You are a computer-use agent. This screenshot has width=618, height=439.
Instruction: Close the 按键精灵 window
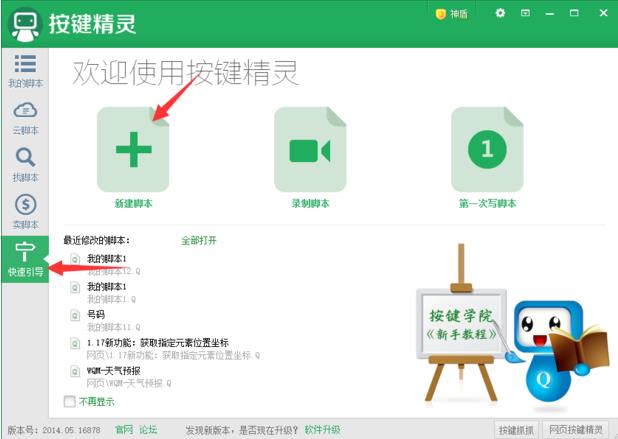[603, 13]
